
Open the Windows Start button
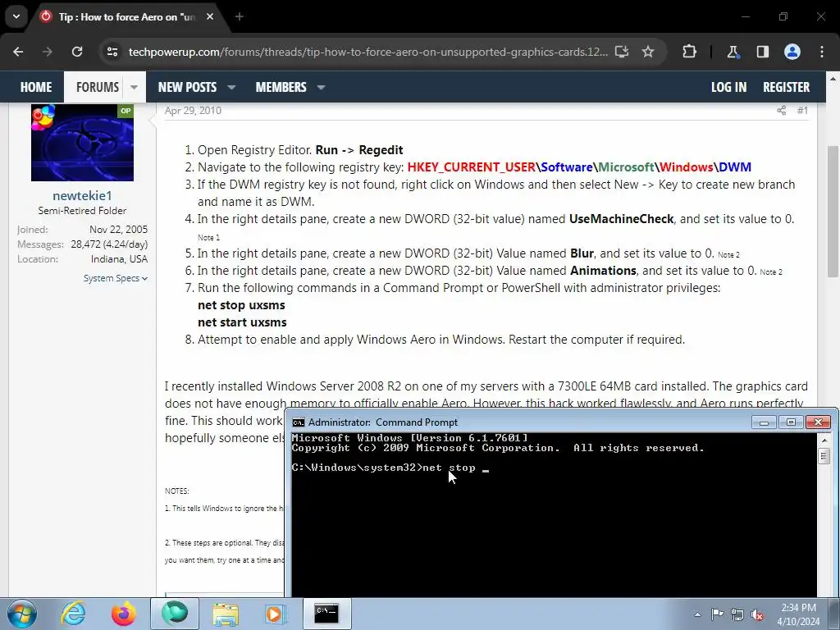pos(21,614)
